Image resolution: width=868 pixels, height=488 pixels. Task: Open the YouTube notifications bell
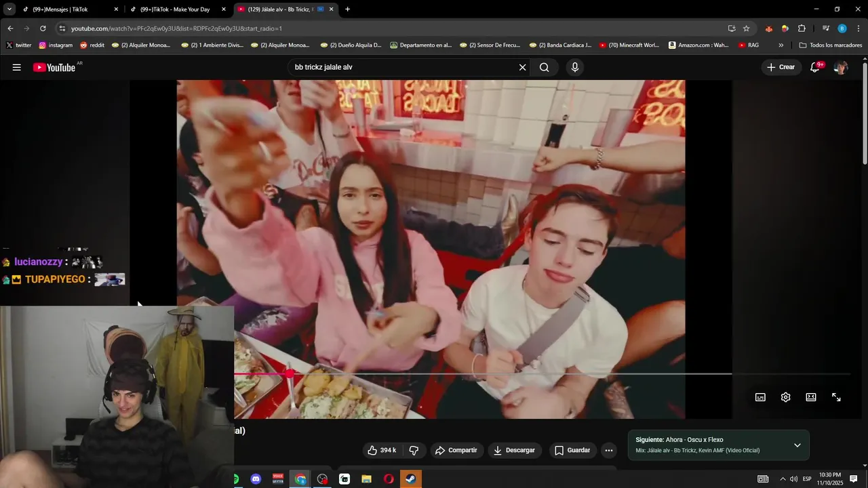[815, 67]
